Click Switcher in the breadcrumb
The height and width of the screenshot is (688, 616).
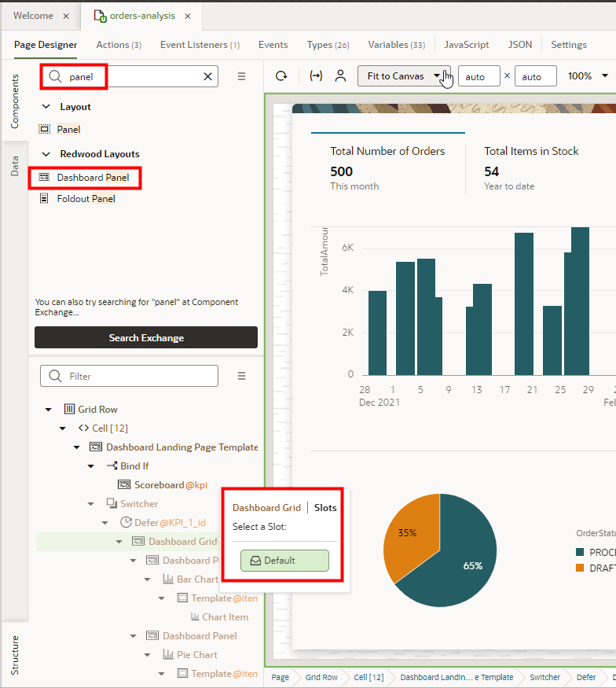pos(544,677)
